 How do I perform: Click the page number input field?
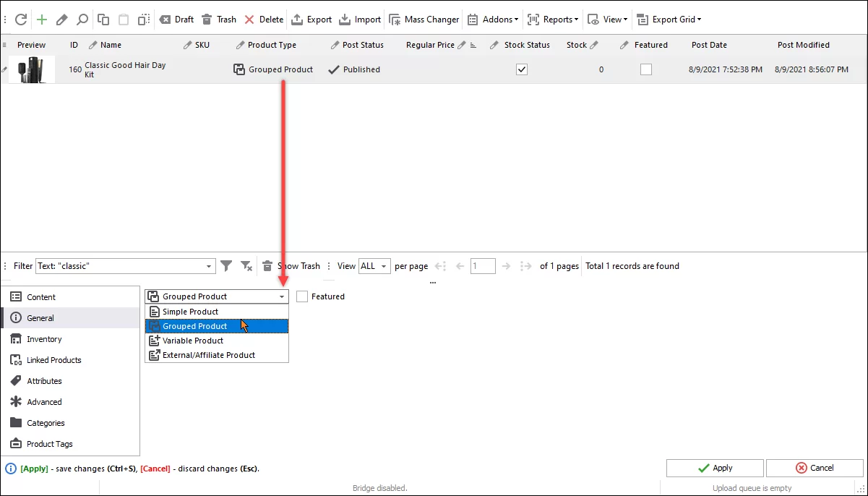[x=482, y=265]
